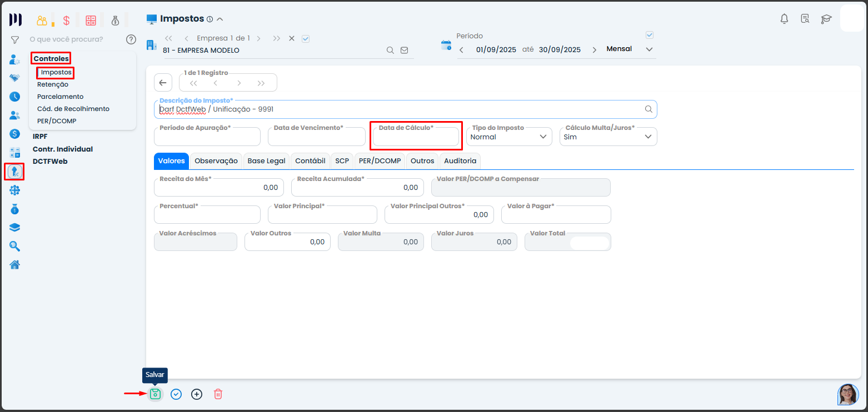This screenshot has height=412, width=868.
Task: Click the green Salvar save icon
Action: pyautogui.click(x=156, y=394)
